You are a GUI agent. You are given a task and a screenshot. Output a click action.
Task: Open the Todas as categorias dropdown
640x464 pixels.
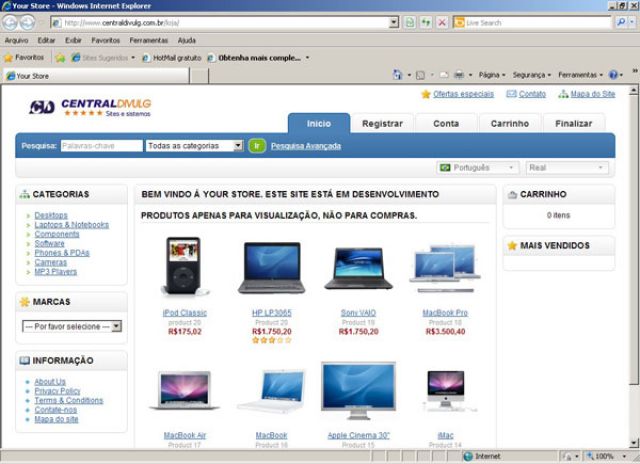pyautogui.click(x=195, y=146)
